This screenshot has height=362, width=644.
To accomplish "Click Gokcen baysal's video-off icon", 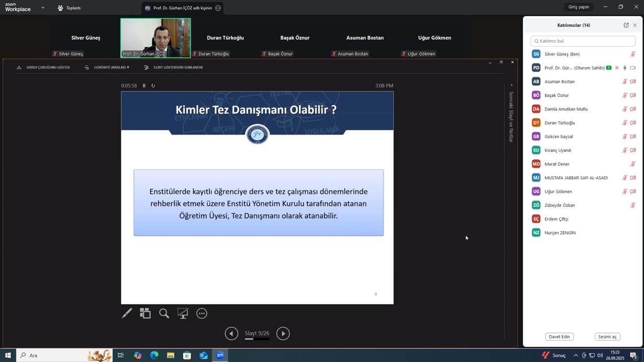I will click(x=633, y=137).
